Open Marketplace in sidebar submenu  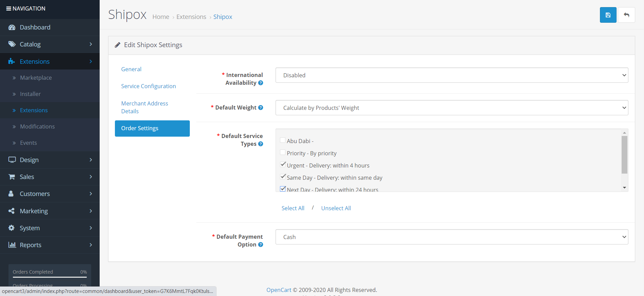coord(36,78)
